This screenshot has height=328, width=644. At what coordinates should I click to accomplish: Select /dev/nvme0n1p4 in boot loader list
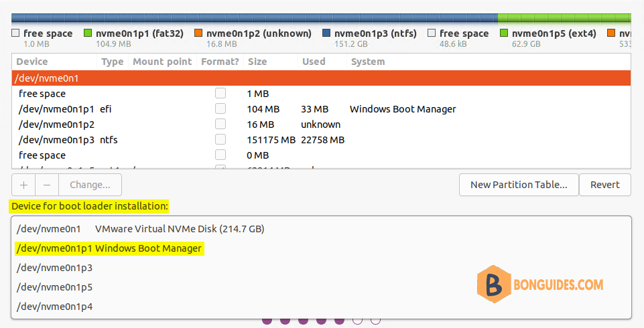[x=55, y=307]
